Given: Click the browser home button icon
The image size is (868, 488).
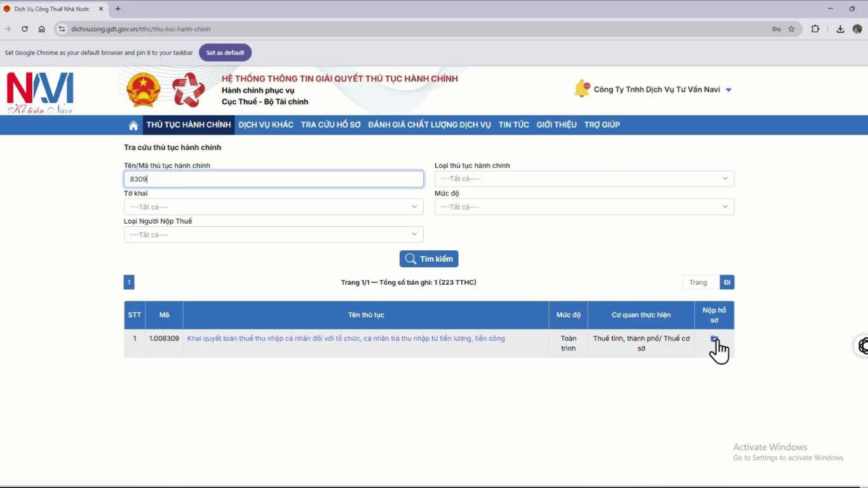Looking at the screenshot, I should 42,29.
